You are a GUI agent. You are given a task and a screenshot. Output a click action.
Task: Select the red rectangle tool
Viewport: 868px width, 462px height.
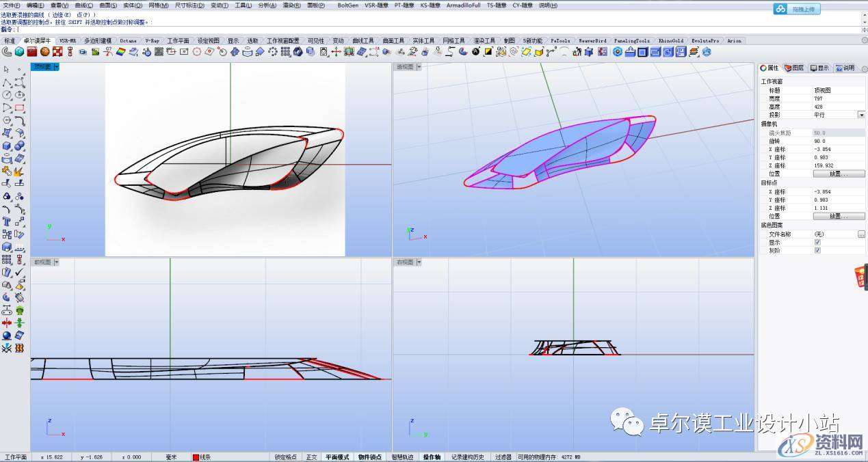click(19, 108)
